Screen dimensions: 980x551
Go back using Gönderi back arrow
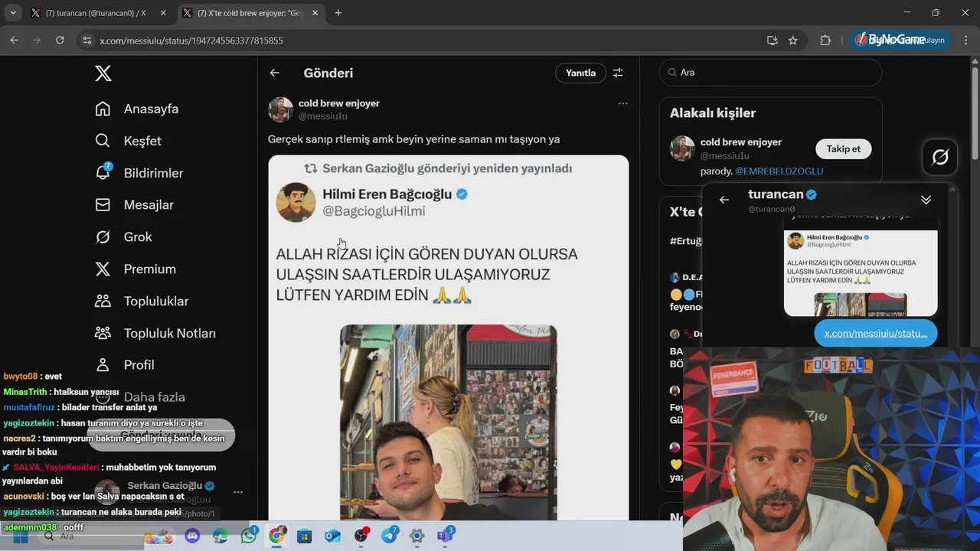[275, 73]
